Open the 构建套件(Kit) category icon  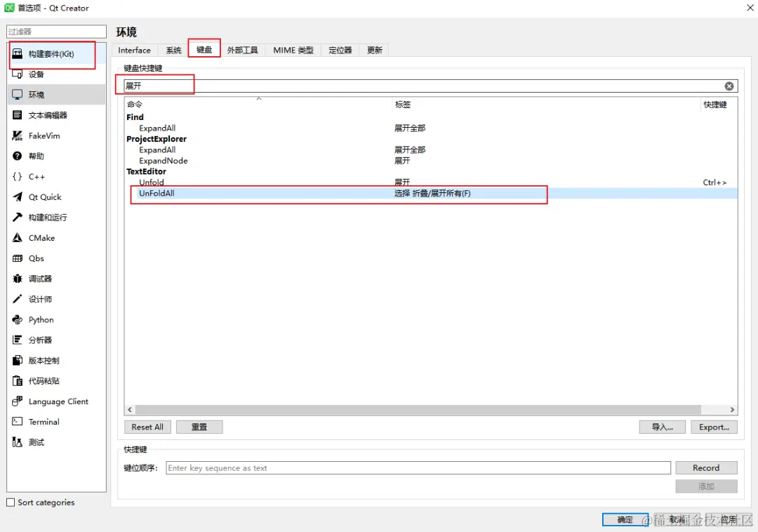(18, 53)
